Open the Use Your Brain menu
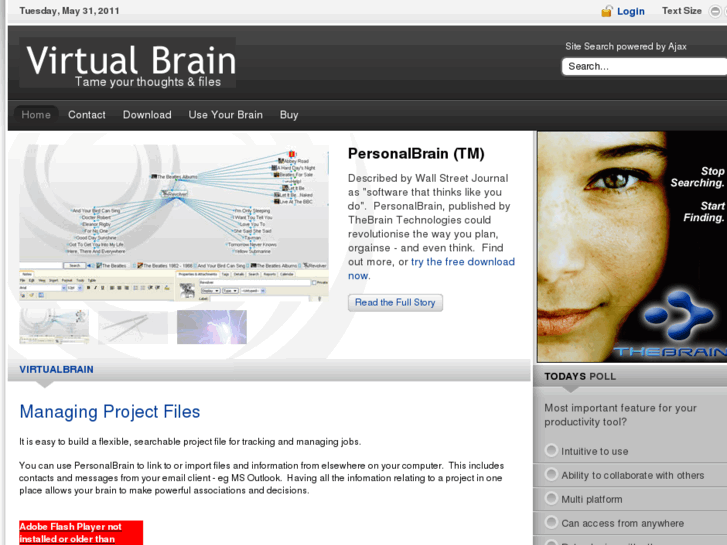Image resolution: width=727 pixels, height=545 pixels. 225,115
